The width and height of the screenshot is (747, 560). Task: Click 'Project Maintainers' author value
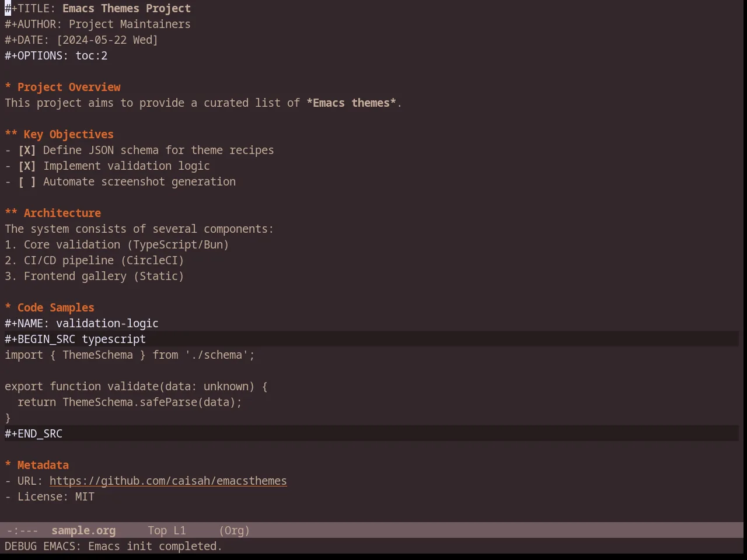coord(130,24)
